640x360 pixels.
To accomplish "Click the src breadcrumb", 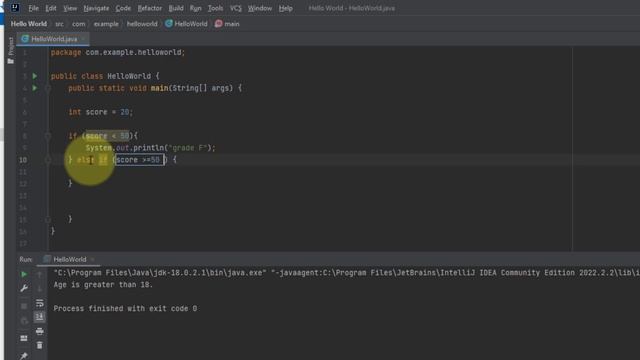I will pyautogui.click(x=59, y=24).
